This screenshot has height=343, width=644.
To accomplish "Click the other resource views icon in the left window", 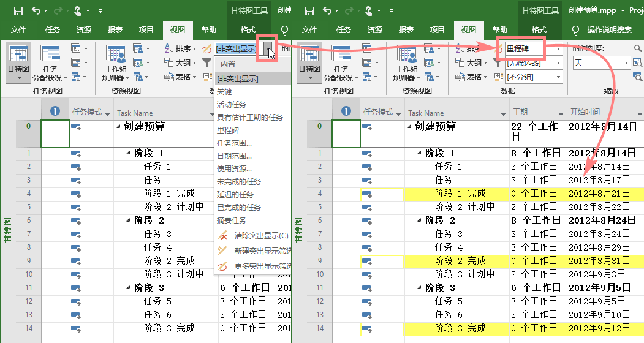I will tap(138, 77).
